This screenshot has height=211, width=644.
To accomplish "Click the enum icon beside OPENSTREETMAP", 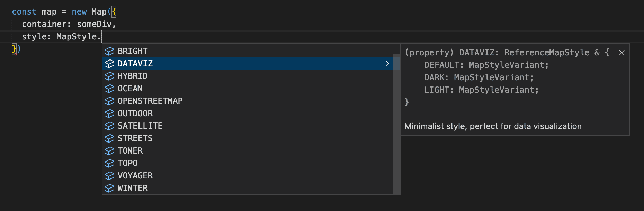I will tap(109, 101).
